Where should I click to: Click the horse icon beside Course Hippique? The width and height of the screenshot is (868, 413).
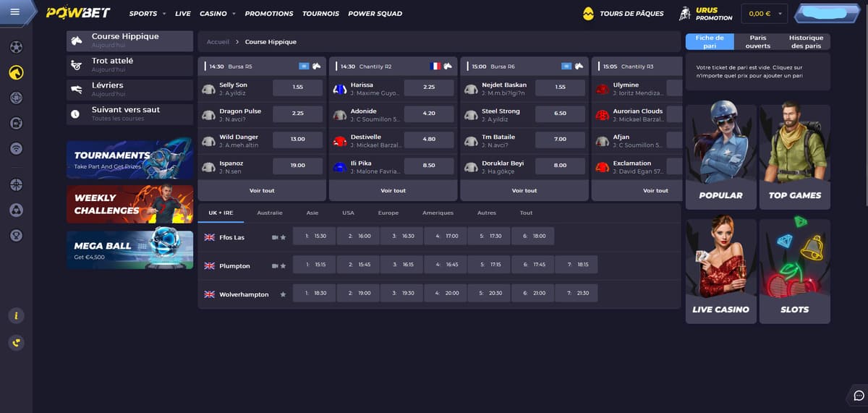[x=77, y=41]
